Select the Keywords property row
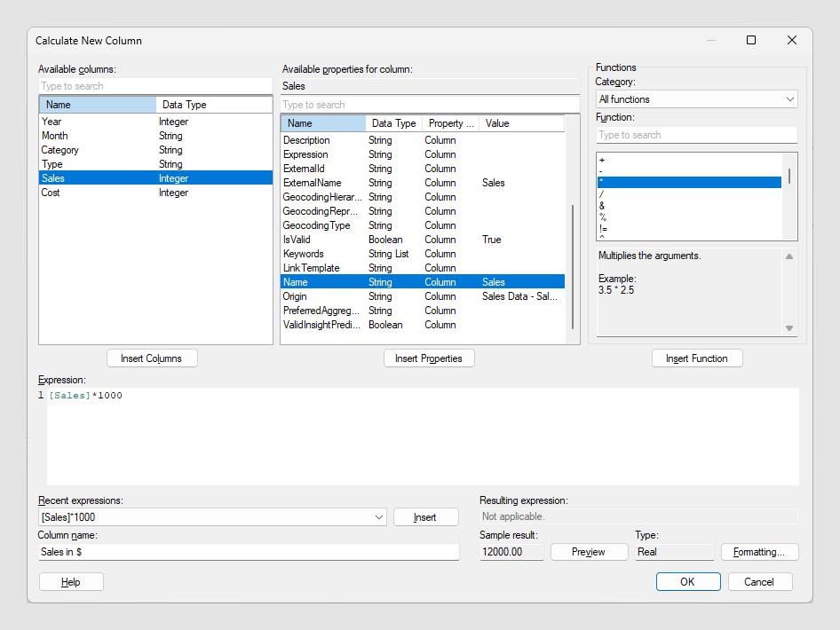This screenshot has height=630, width=840. point(423,254)
